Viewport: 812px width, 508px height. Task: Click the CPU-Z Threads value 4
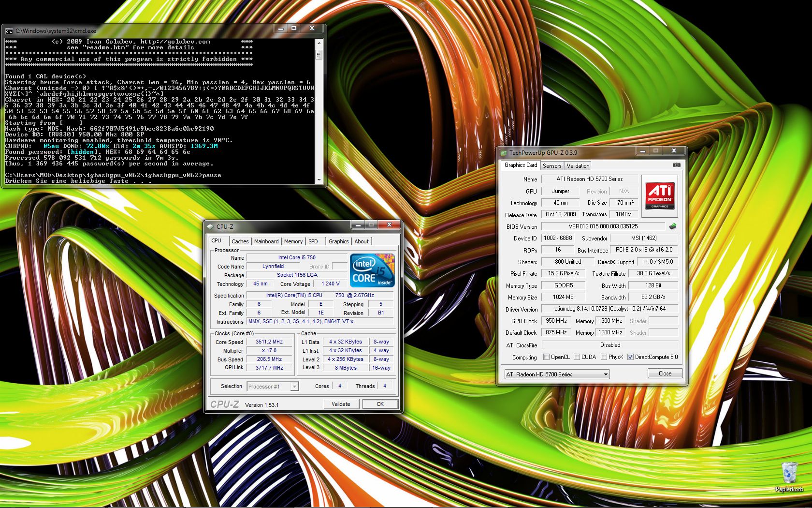pyautogui.click(x=385, y=386)
